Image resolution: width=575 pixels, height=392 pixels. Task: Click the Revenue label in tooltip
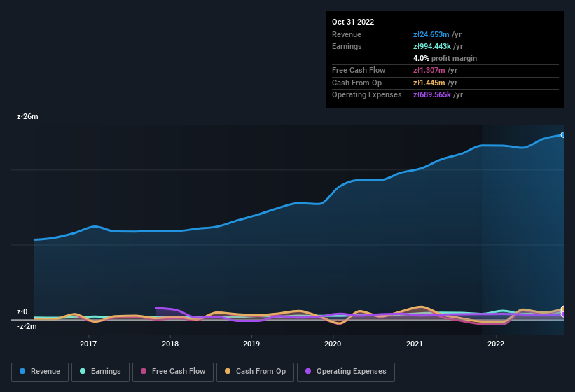(x=347, y=34)
